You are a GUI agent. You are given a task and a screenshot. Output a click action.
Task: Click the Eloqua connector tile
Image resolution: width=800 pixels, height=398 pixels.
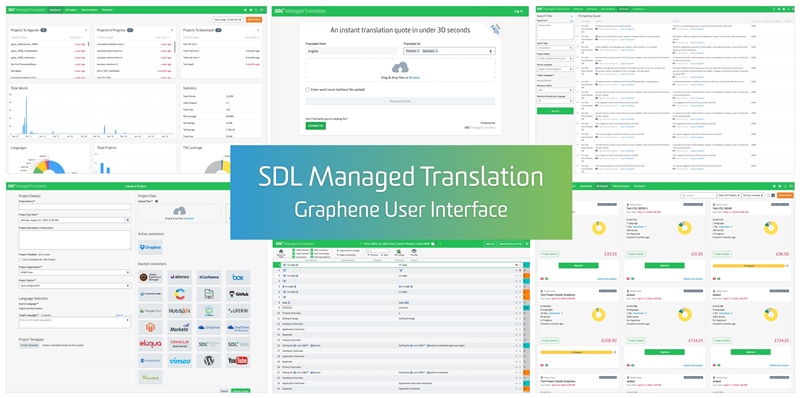coord(151,344)
